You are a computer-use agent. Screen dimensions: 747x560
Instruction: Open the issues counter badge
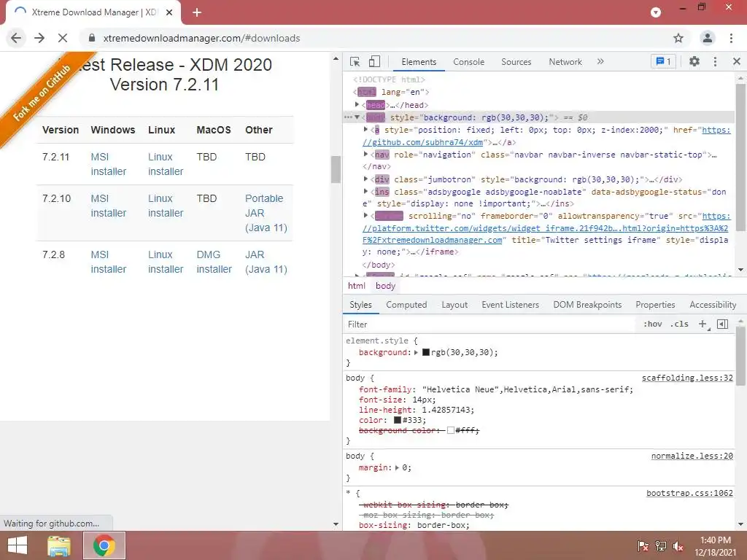(x=663, y=61)
